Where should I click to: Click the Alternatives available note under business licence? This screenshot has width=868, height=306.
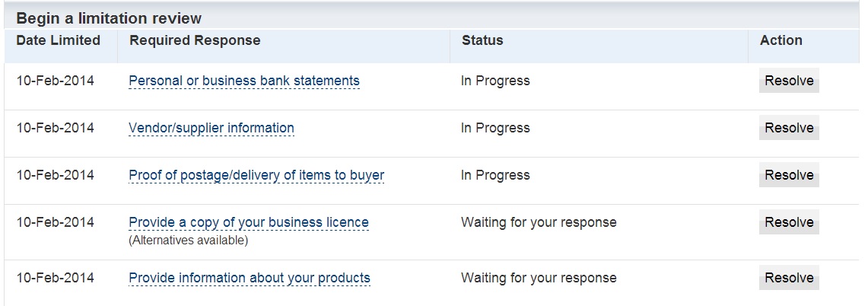[x=188, y=241]
